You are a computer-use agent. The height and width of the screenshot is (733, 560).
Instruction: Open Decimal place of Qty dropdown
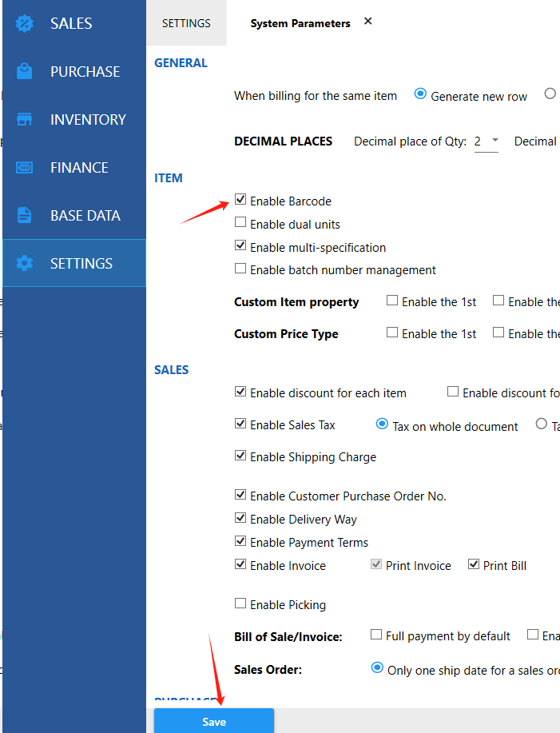[487, 141]
